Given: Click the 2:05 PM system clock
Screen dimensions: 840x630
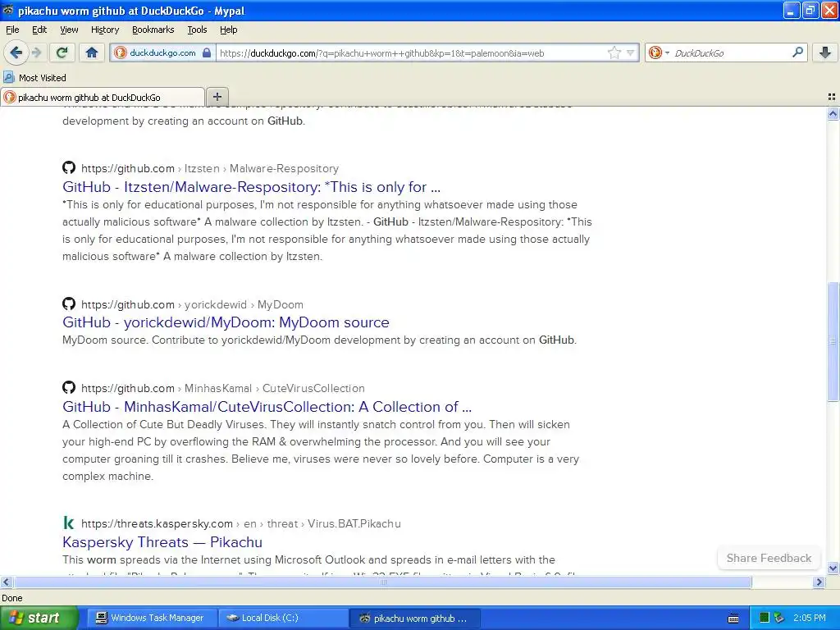Looking at the screenshot, I should click(x=810, y=618).
